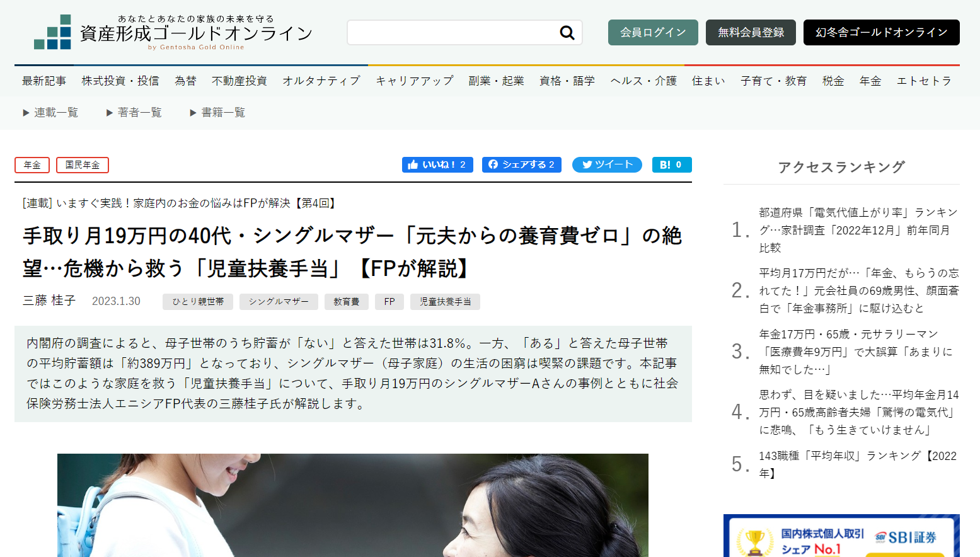980x557 pixels.
Task: Click the 児童扶養手当 tag
Action: (x=445, y=302)
